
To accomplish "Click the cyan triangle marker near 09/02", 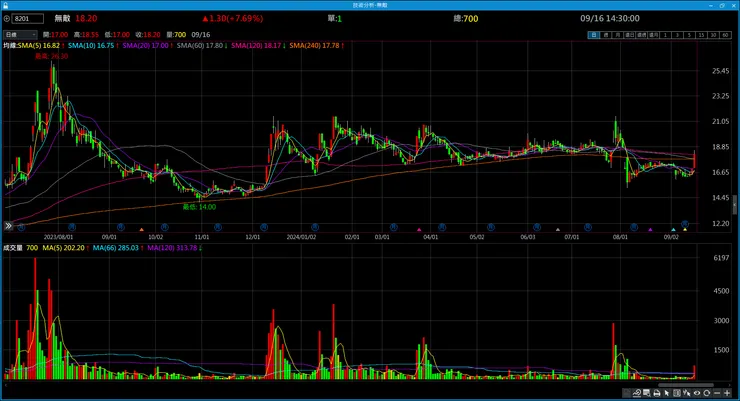I will [673, 230].
